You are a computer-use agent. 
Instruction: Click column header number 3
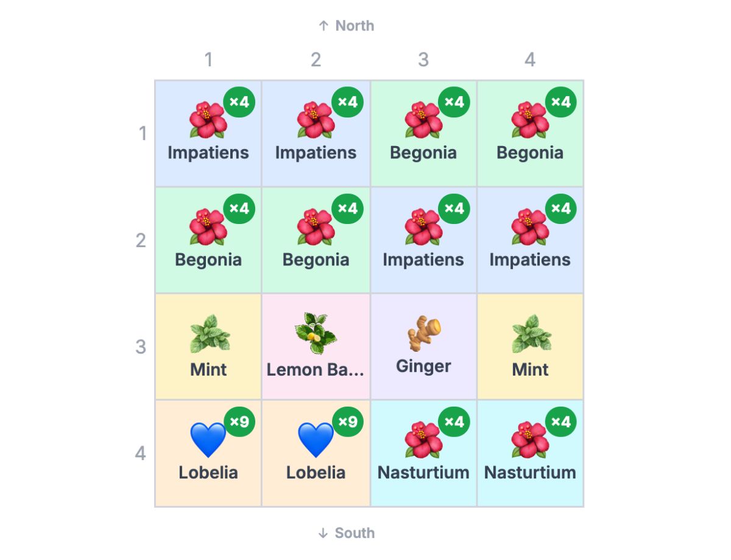(423, 60)
